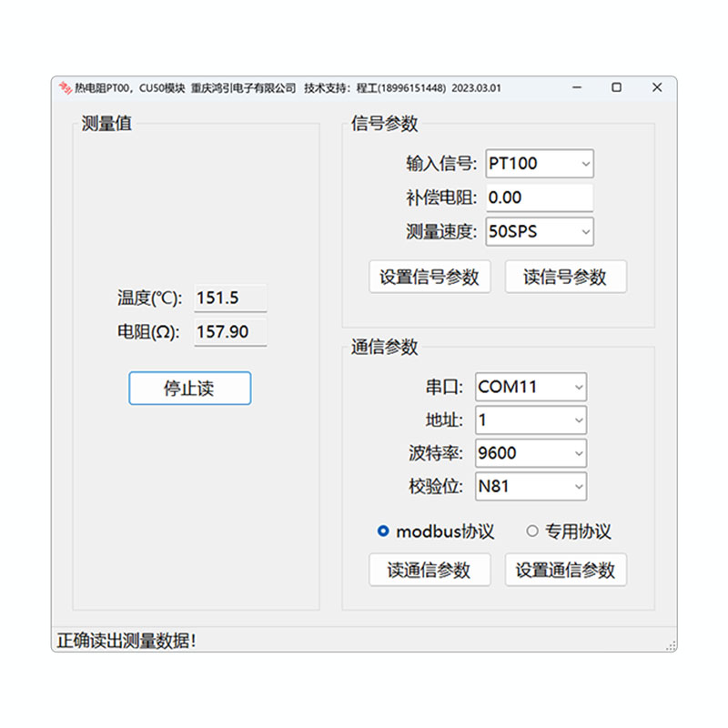728x728 pixels.
Task: Click the 地址: label
Action: point(444,420)
